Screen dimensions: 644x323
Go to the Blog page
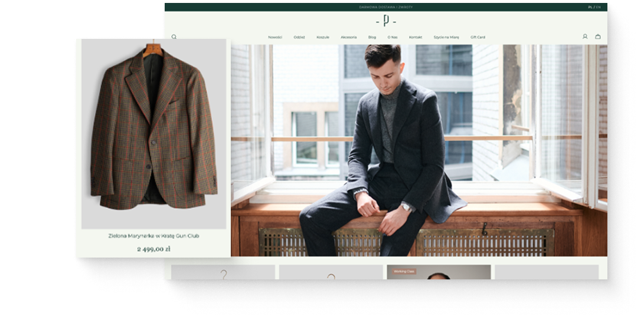(x=372, y=37)
